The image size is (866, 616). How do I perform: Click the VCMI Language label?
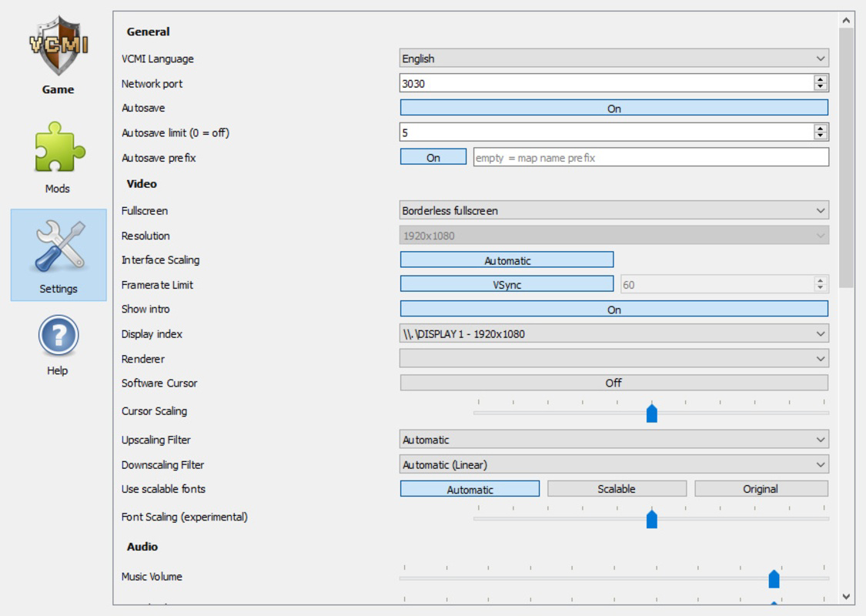(x=157, y=59)
